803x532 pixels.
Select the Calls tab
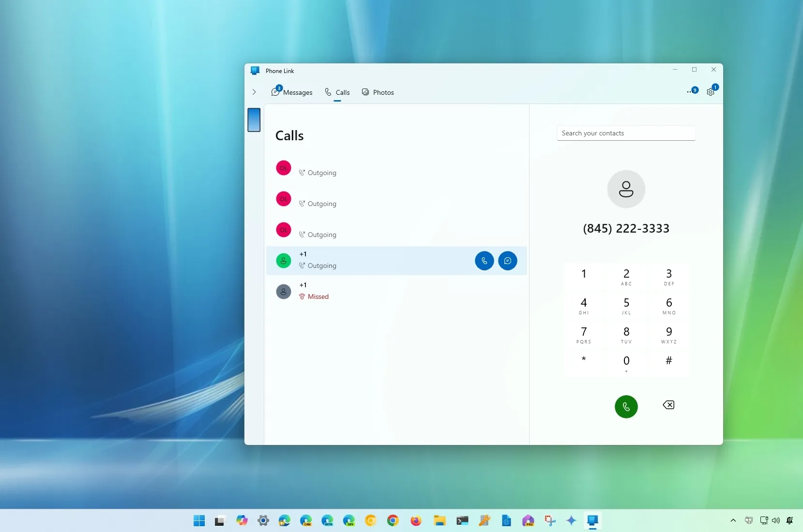pos(337,92)
